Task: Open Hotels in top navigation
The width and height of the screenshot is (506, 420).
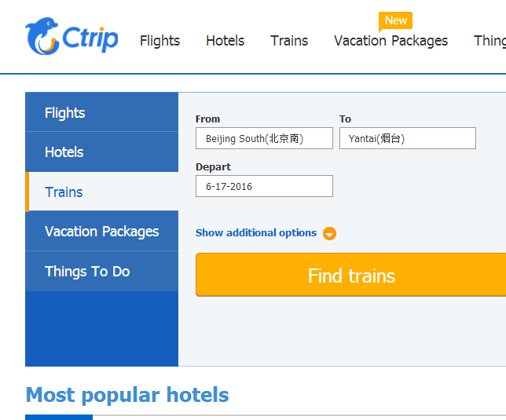Action: coord(225,41)
